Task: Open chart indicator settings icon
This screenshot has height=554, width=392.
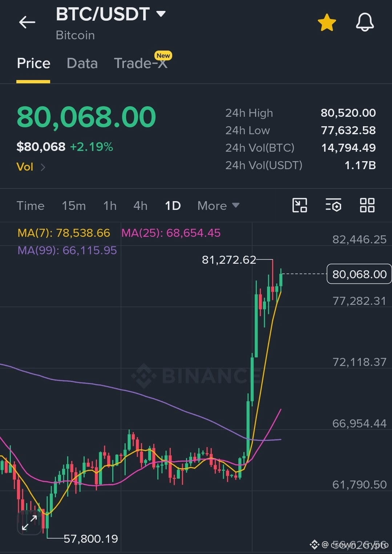Action: click(x=333, y=205)
